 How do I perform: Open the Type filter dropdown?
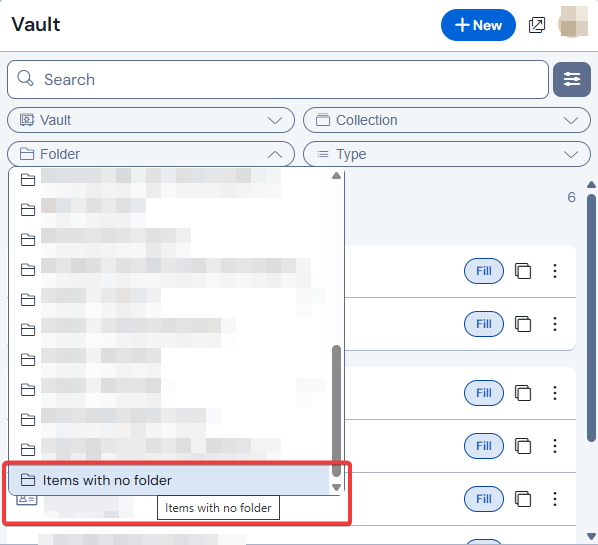point(447,154)
